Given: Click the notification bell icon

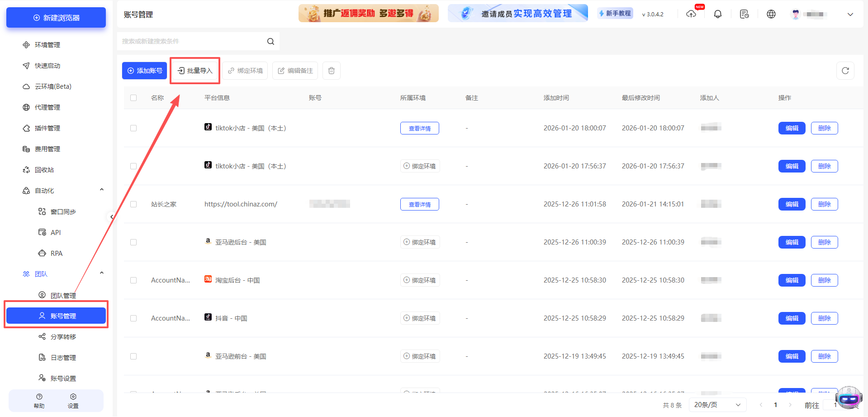Looking at the screenshot, I should pos(718,14).
